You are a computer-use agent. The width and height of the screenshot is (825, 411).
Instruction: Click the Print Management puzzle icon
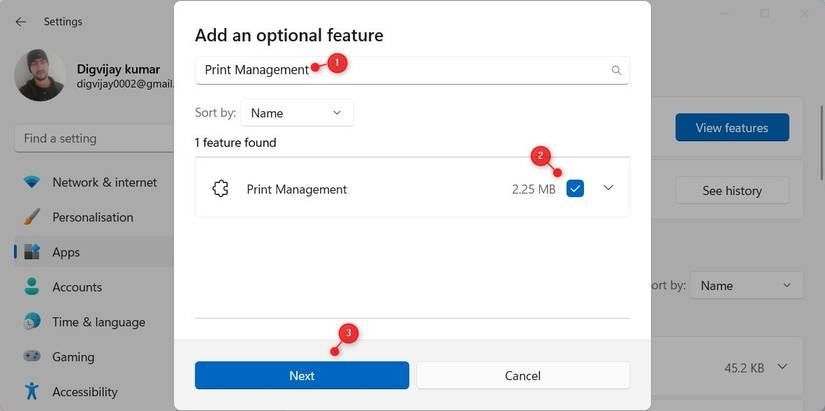point(221,189)
